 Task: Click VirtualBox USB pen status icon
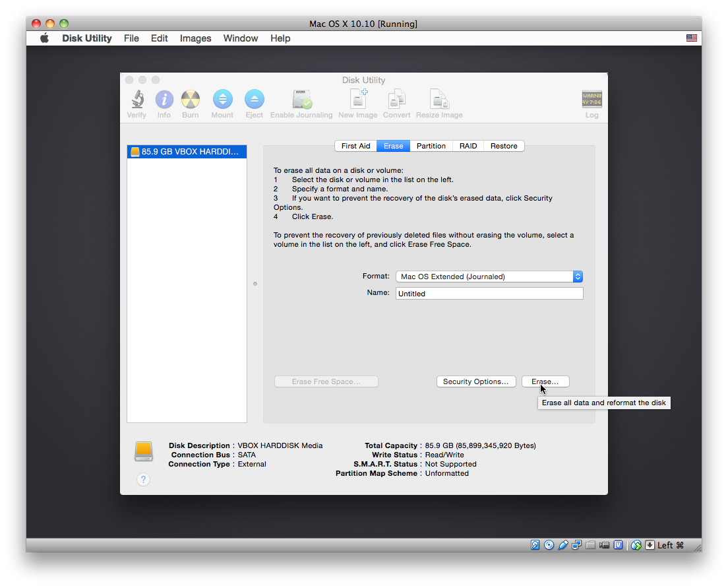pyautogui.click(x=562, y=544)
